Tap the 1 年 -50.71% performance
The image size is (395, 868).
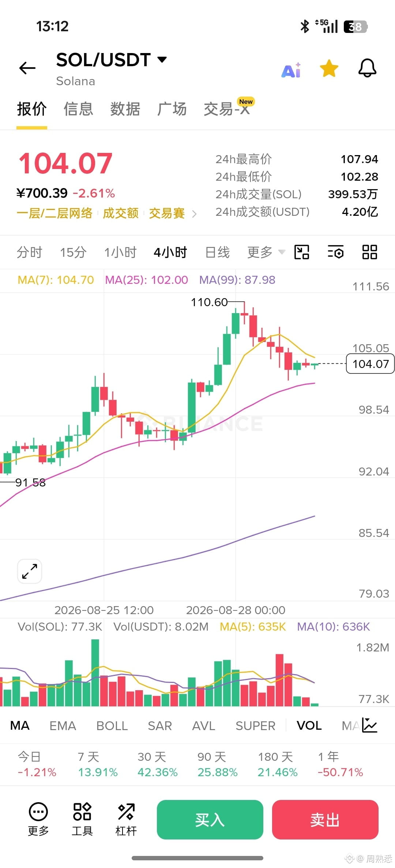click(341, 764)
